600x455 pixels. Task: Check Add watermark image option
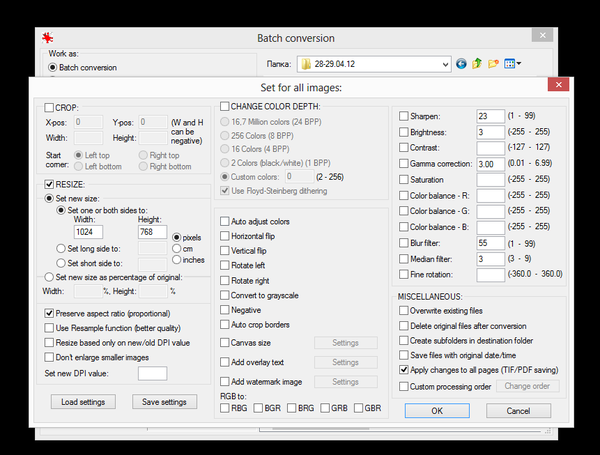coord(225,382)
